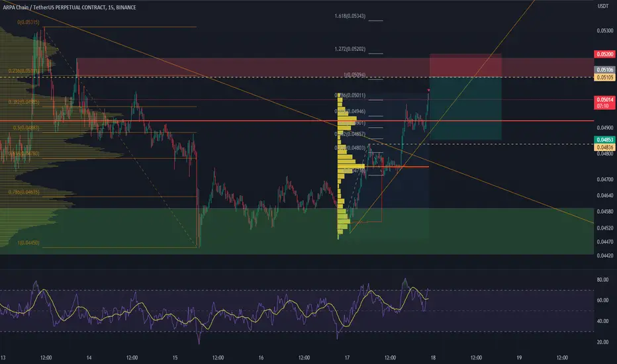617x364 pixels.
Task: Select the 1(0.04450) Fibonacci retracement label
Action: point(28,243)
